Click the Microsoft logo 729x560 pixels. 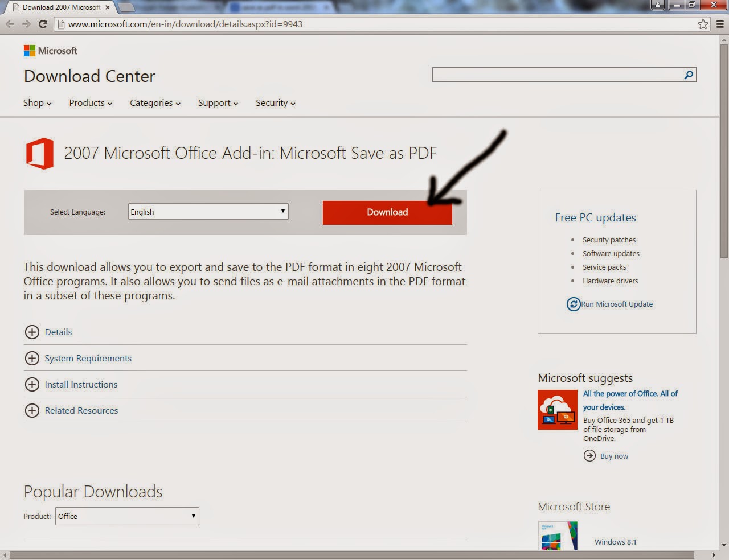coord(50,51)
